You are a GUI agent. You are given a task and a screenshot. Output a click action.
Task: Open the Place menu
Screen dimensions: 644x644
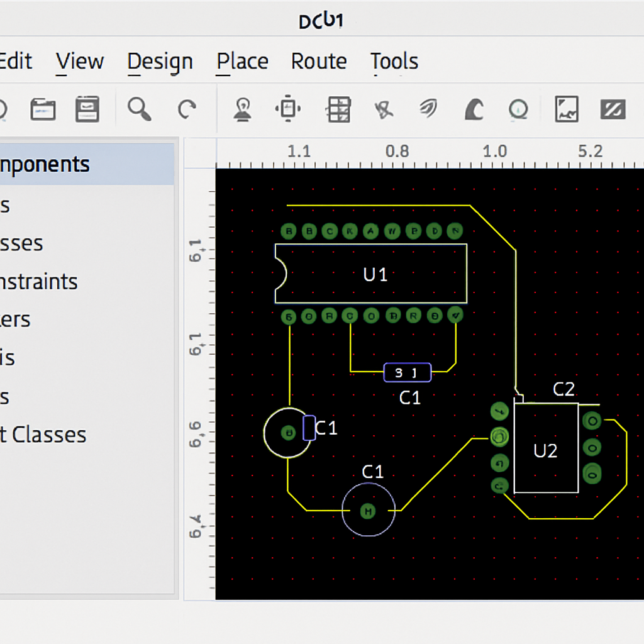(x=242, y=62)
